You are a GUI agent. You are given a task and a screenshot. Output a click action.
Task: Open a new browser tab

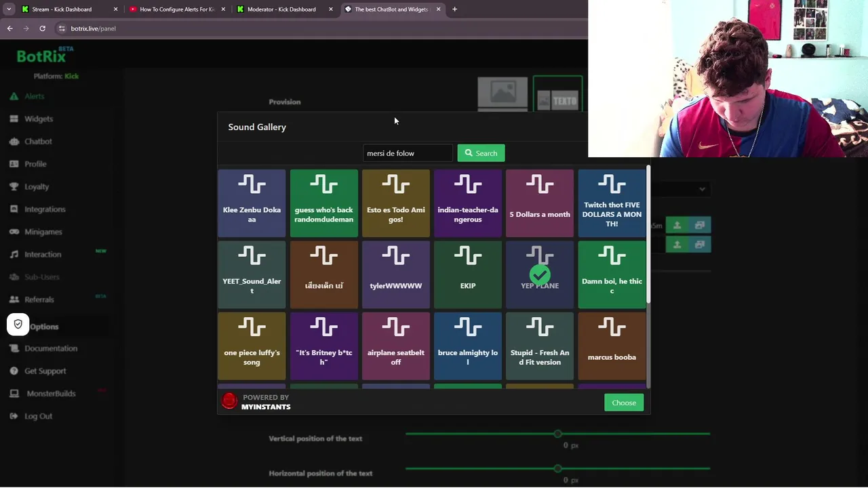(454, 9)
